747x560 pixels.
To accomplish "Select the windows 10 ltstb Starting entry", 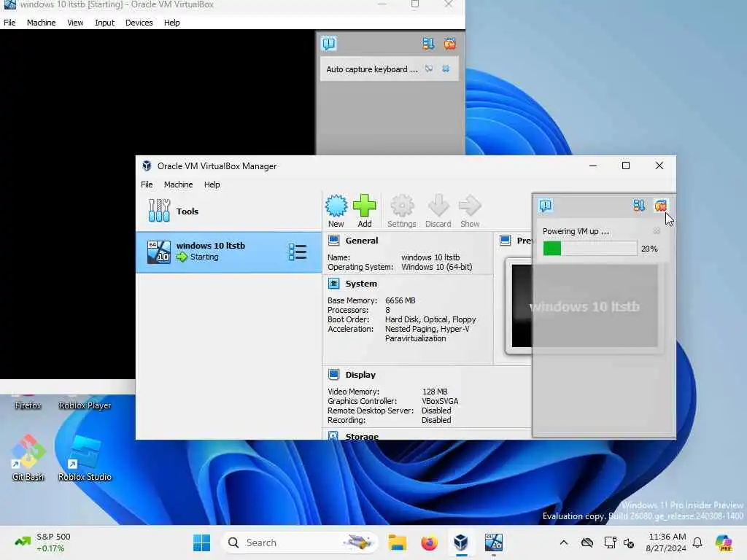I will coord(228,252).
